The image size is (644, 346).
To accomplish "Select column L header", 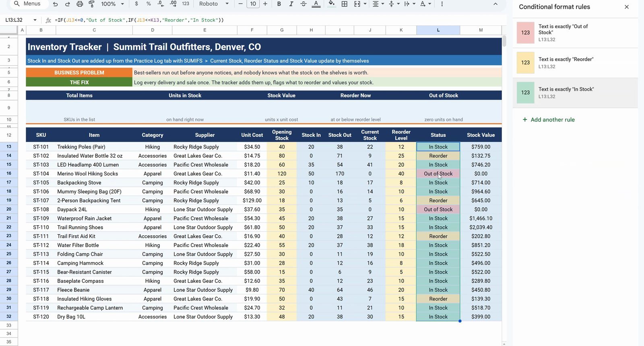I will [x=438, y=30].
